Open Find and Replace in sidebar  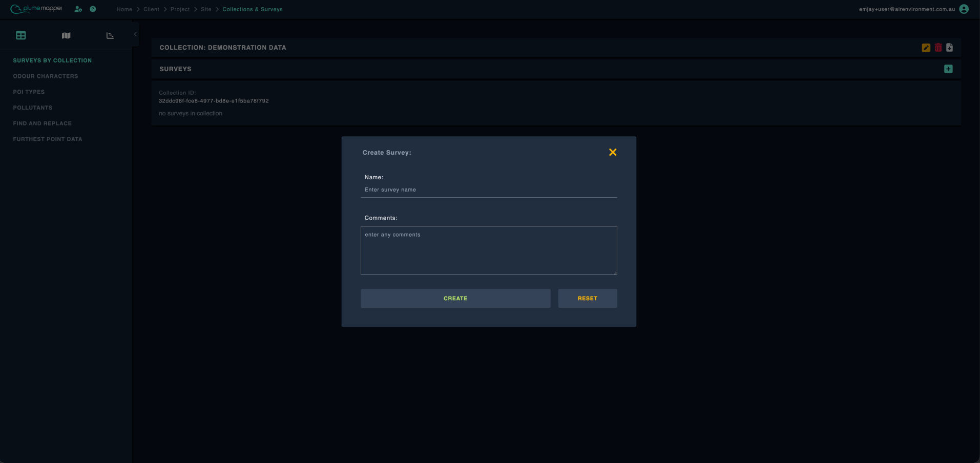43,123
